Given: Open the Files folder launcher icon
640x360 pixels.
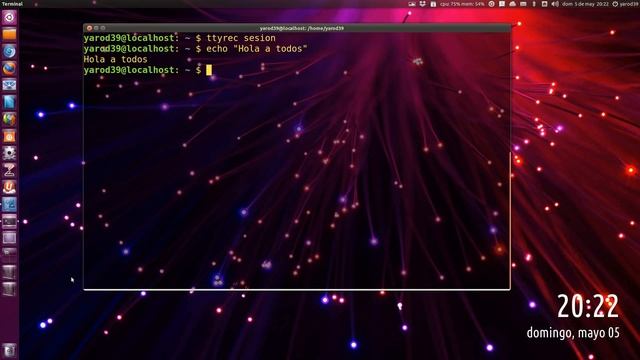Looking at the screenshot, I should click(9, 34).
